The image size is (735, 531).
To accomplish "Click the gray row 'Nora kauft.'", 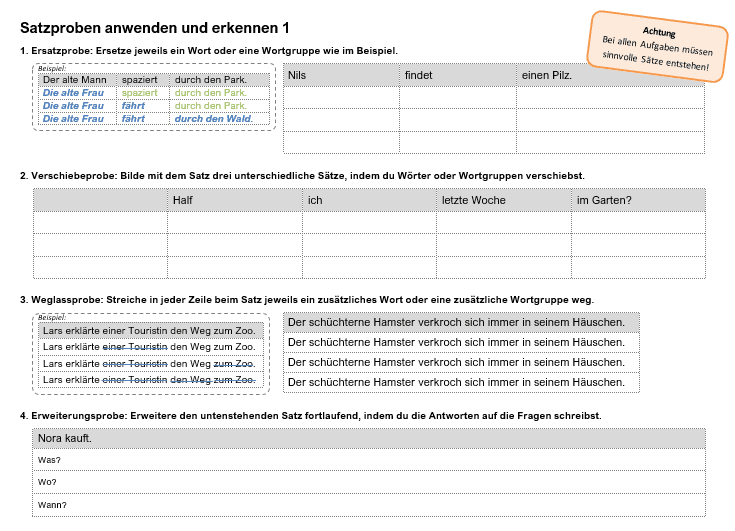I will pyautogui.click(x=369, y=438).
